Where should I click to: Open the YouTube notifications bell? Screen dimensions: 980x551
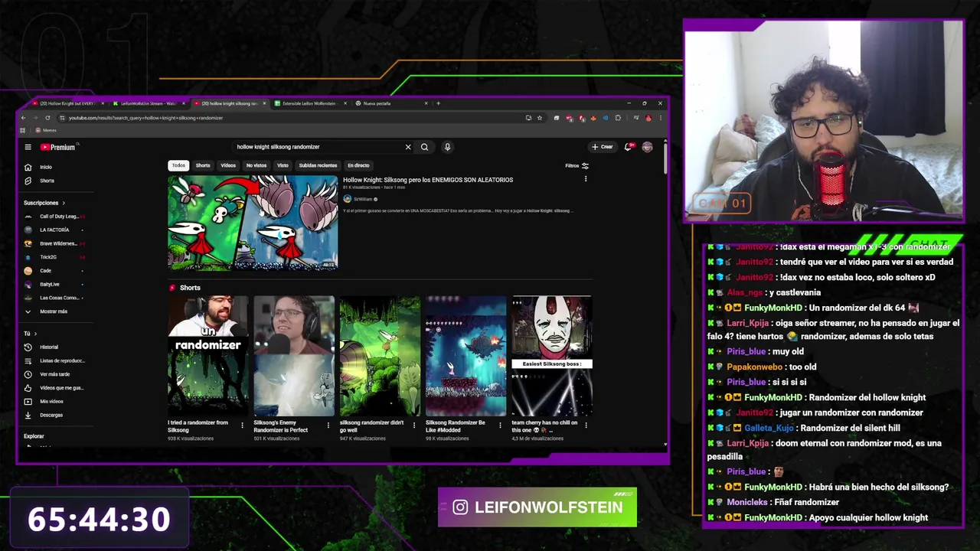[x=628, y=147]
